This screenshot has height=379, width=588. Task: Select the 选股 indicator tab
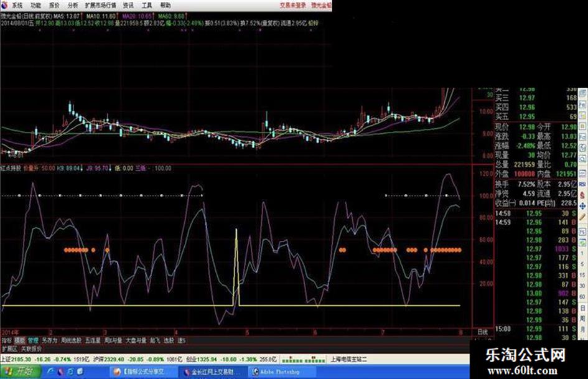[x=169, y=340]
